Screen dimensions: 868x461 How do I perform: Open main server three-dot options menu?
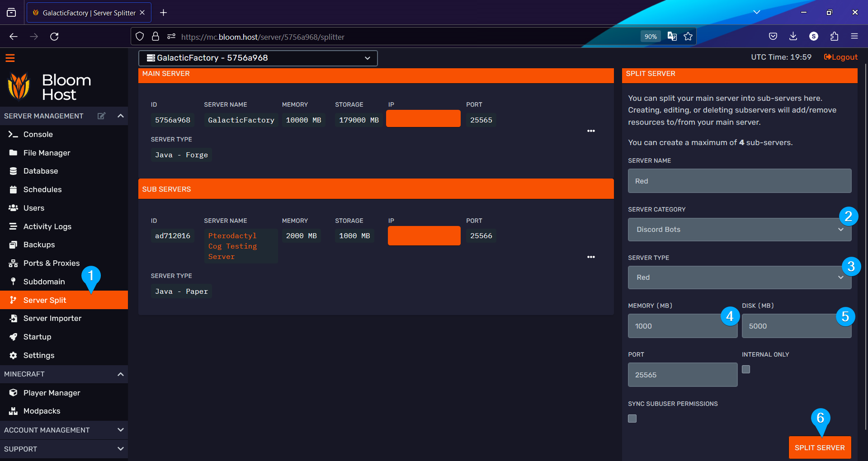591,131
